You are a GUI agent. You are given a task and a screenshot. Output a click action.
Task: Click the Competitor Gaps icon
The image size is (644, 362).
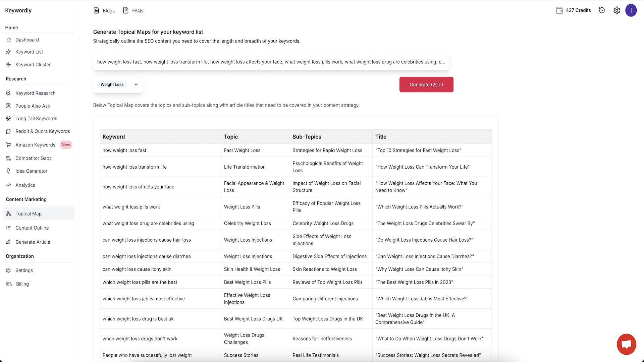tap(8, 158)
